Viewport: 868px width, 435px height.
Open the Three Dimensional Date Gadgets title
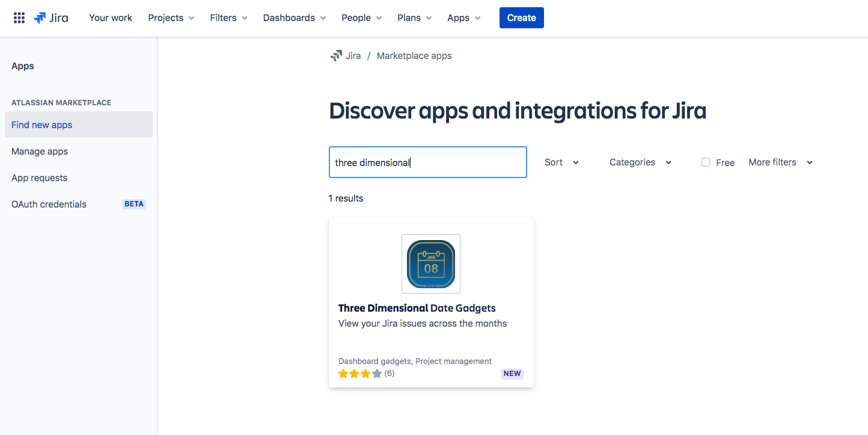pyautogui.click(x=417, y=308)
